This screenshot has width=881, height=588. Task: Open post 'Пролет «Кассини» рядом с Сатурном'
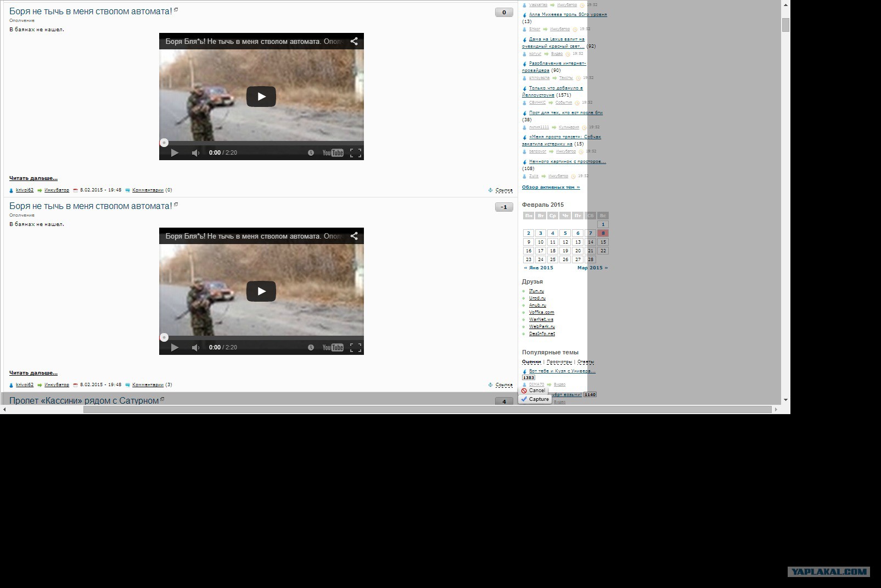point(84,400)
